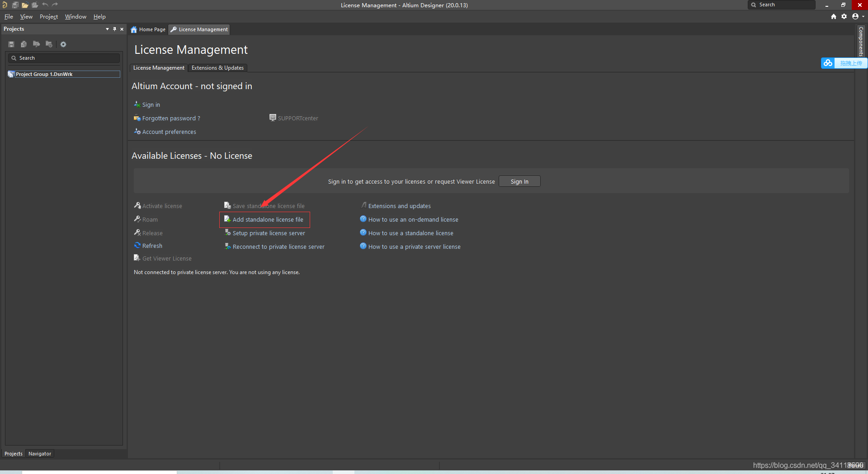868x474 pixels.
Task: Click the compile project folder icon
Action: pyautogui.click(x=36, y=44)
